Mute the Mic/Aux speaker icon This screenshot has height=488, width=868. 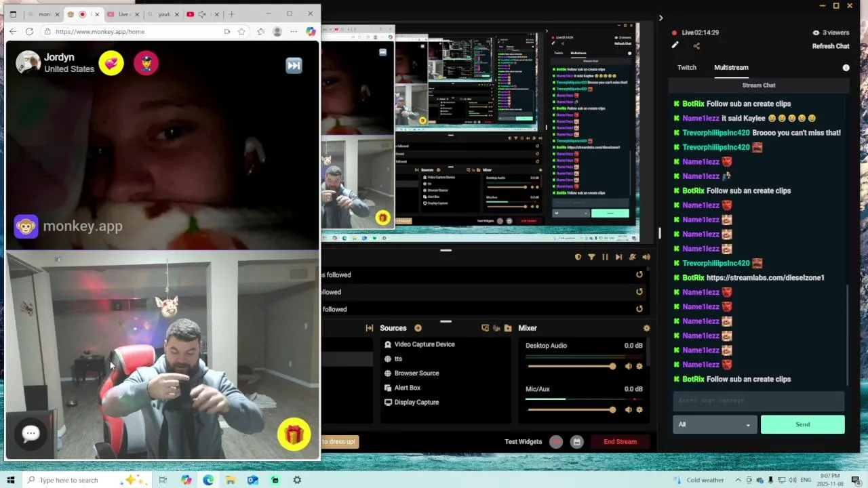coord(628,409)
